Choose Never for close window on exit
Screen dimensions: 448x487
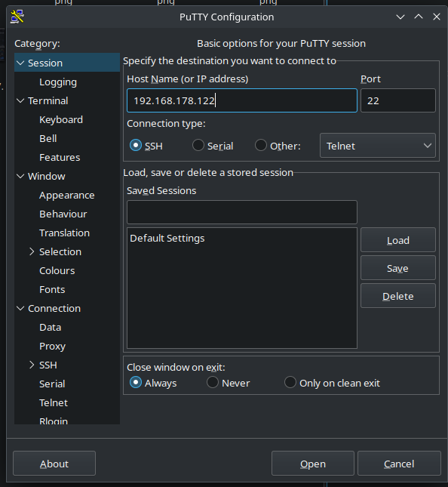tap(213, 382)
